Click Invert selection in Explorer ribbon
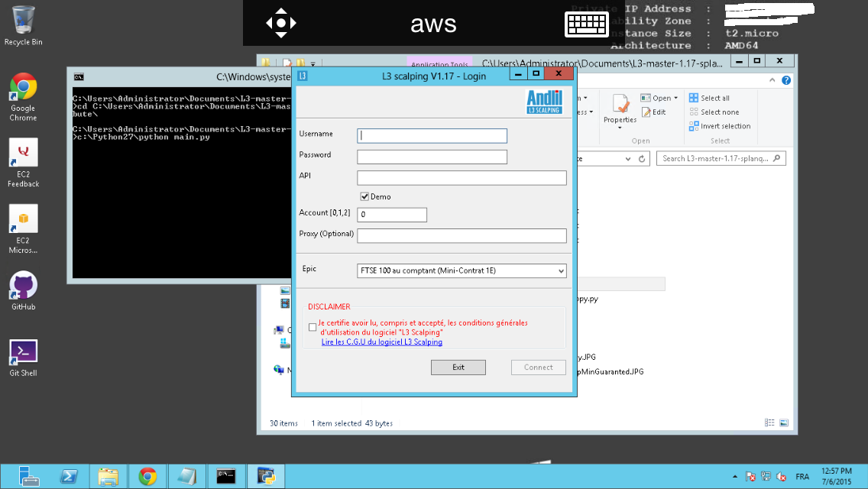 tap(720, 126)
